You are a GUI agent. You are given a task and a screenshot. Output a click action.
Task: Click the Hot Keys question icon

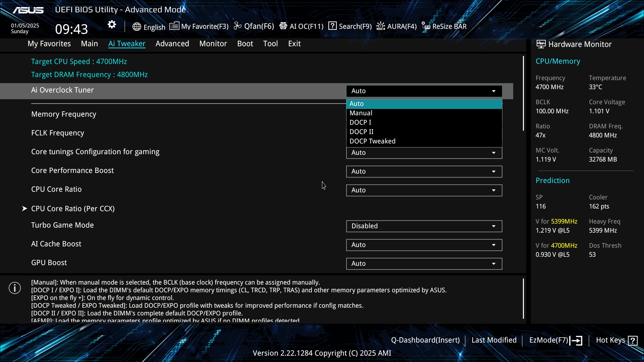(633, 341)
